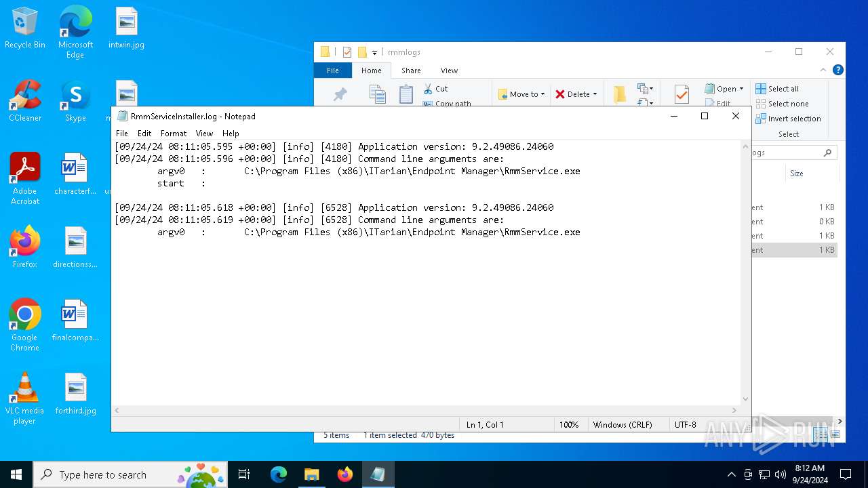This screenshot has width=868, height=488.
Task: Open File Explorer from the taskbar
Action: pos(312,474)
